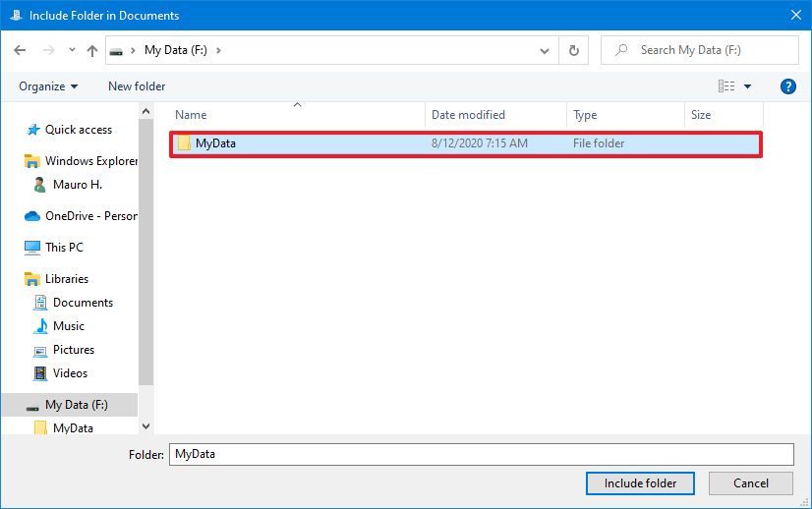Open the address bar history dropdown

pos(545,51)
